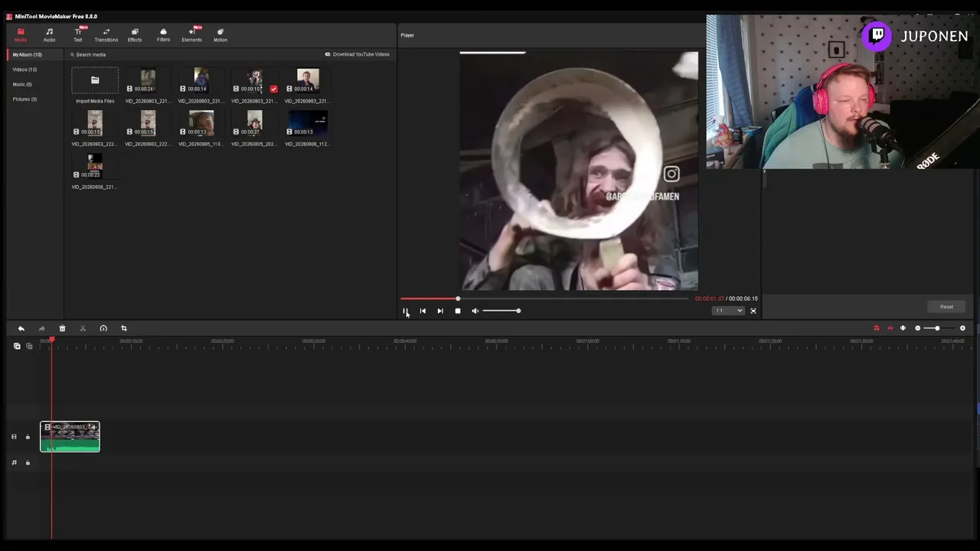Redo the last timeline action
This screenshot has height=551, width=980.
tap(42, 328)
